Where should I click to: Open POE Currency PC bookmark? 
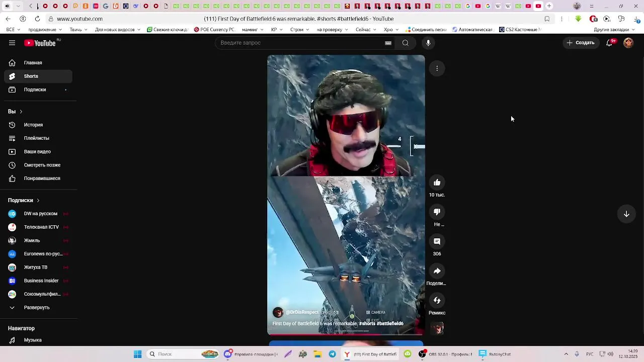(x=214, y=30)
